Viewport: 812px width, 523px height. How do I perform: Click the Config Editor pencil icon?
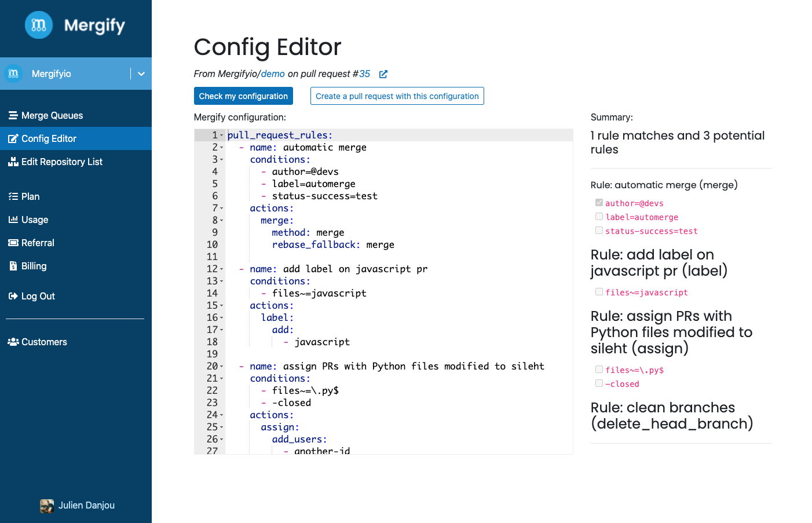click(x=13, y=138)
